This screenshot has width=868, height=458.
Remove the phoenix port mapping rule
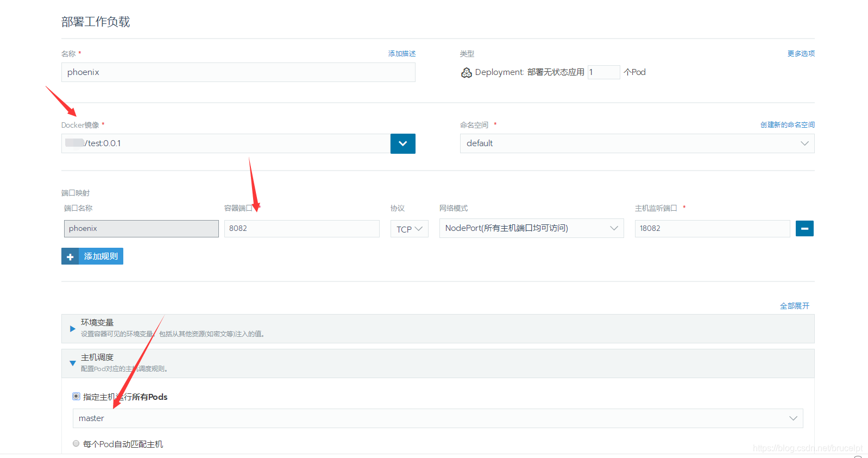[804, 229]
